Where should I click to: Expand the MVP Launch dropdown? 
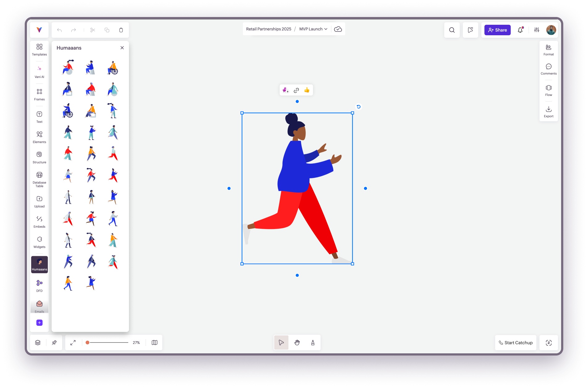click(313, 29)
